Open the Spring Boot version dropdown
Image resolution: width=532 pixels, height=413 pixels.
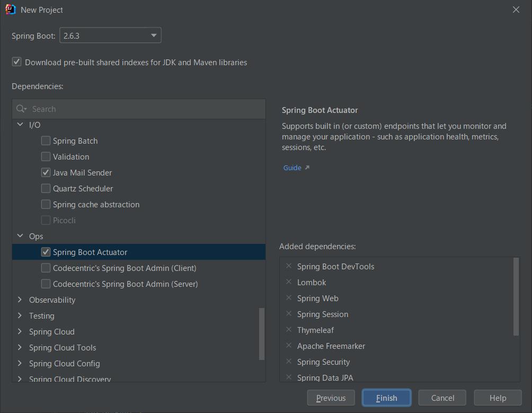(x=110, y=36)
